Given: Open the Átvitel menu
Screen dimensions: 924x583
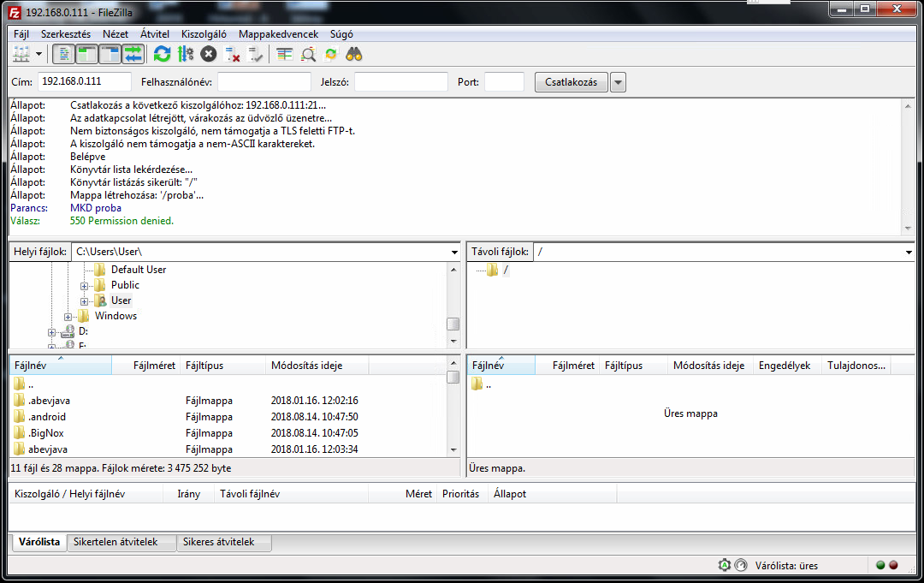Looking at the screenshot, I should pos(155,34).
